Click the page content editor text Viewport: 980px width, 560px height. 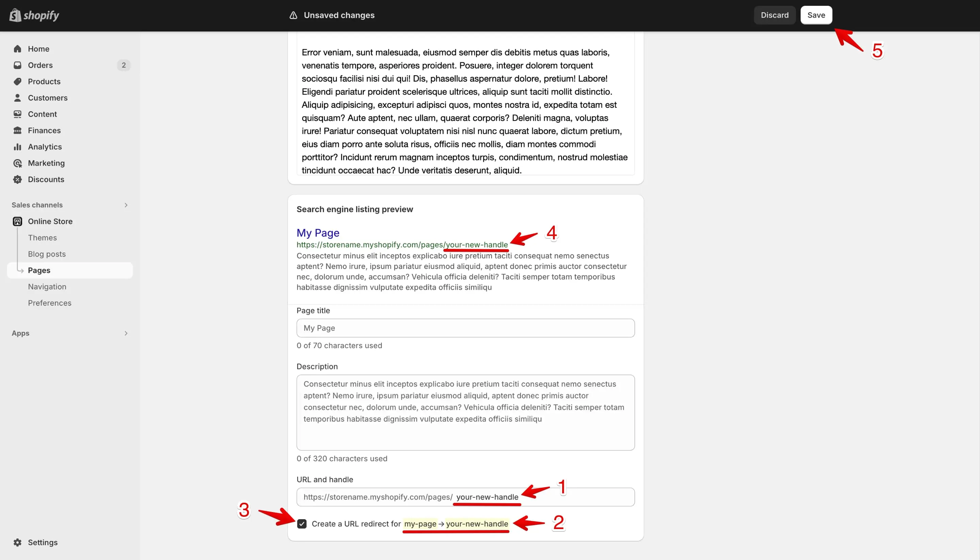tap(465, 111)
